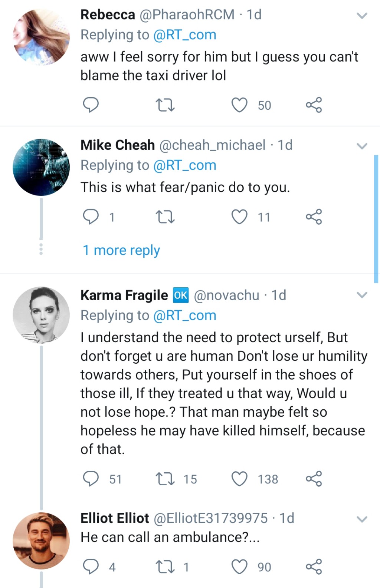Share Rebecca's tweet
This screenshot has width=380, height=588.
[x=314, y=105]
